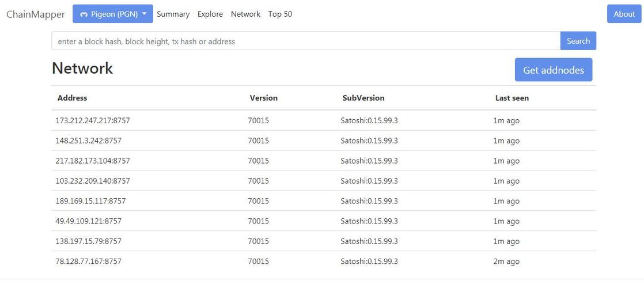This screenshot has width=644, height=288.
Task: Click the Address column header
Action: [73, 98]
